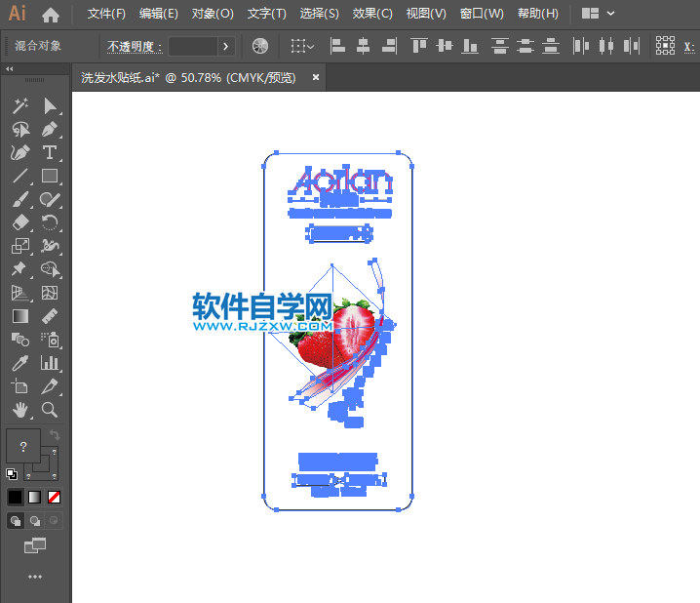Select the Type tool
700x603 pixels.
50,153
